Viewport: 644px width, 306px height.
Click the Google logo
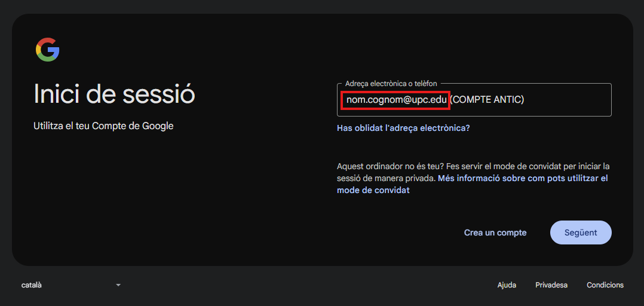[47, 50]
